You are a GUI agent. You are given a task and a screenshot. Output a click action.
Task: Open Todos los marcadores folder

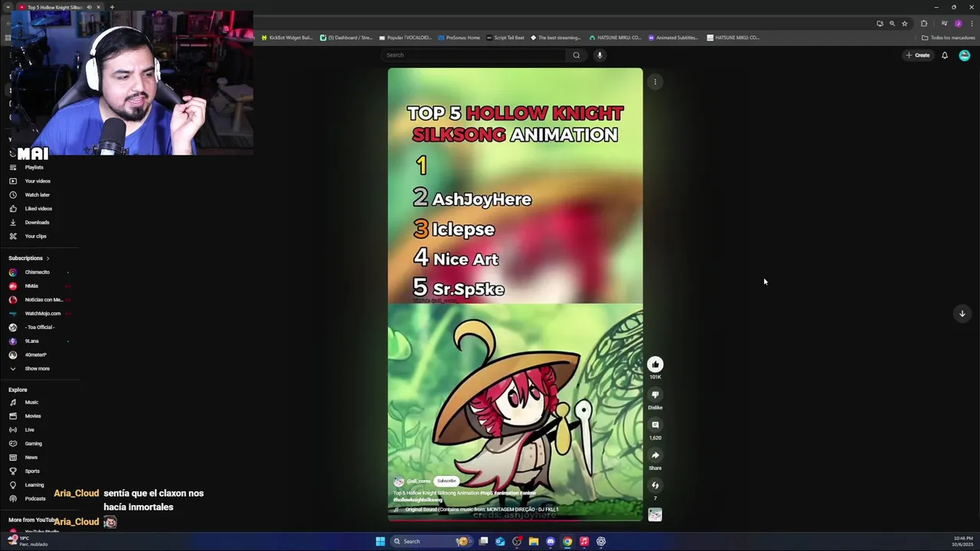coord(949,37)
